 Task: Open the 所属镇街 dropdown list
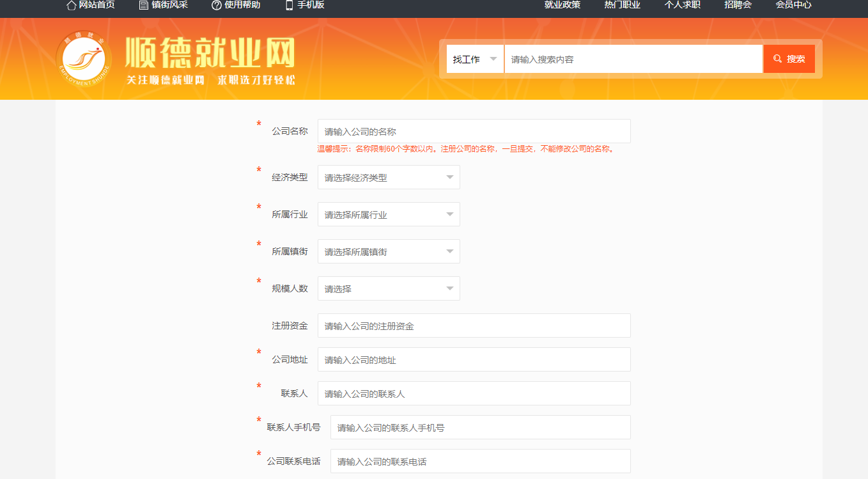point(389,251)
